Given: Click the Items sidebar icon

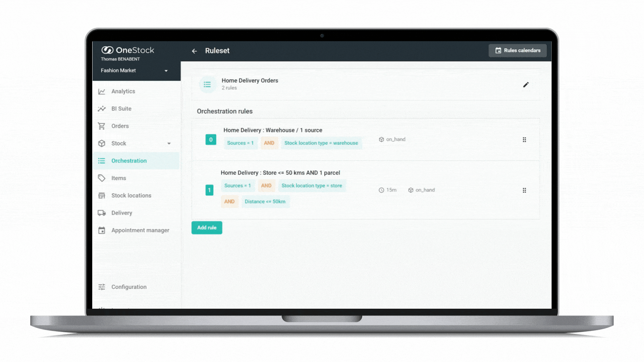Looking at the screenshot, I should click(x=101, y=178).
